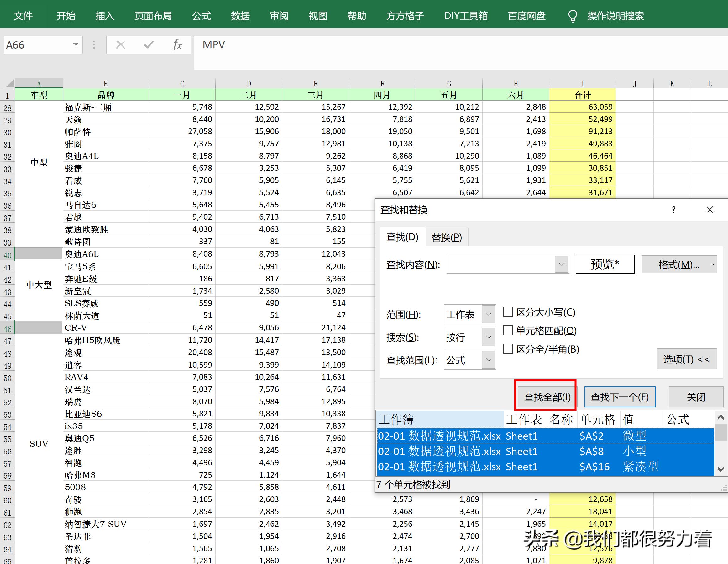Click the Cancel X in the formula bar
728x564 pixels.
(121, 44)
